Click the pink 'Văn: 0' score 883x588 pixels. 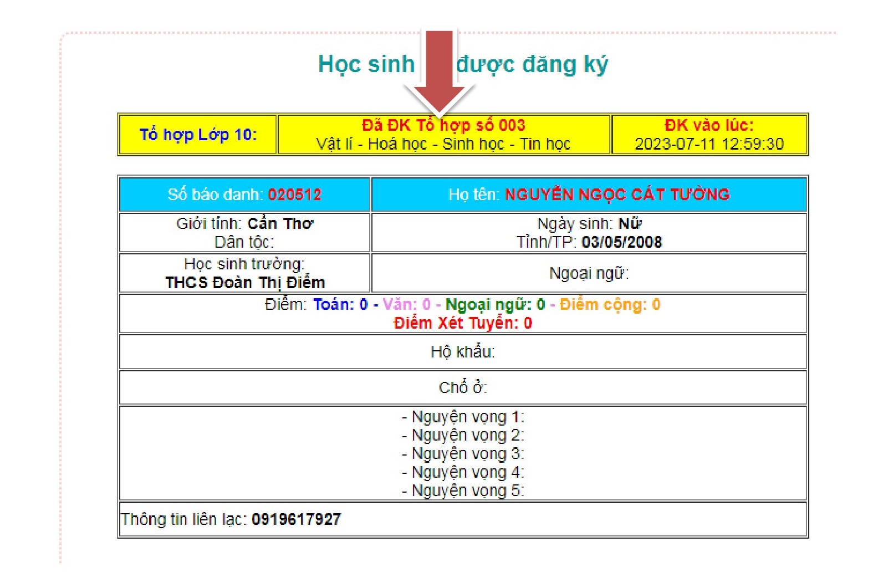point(406,304)
